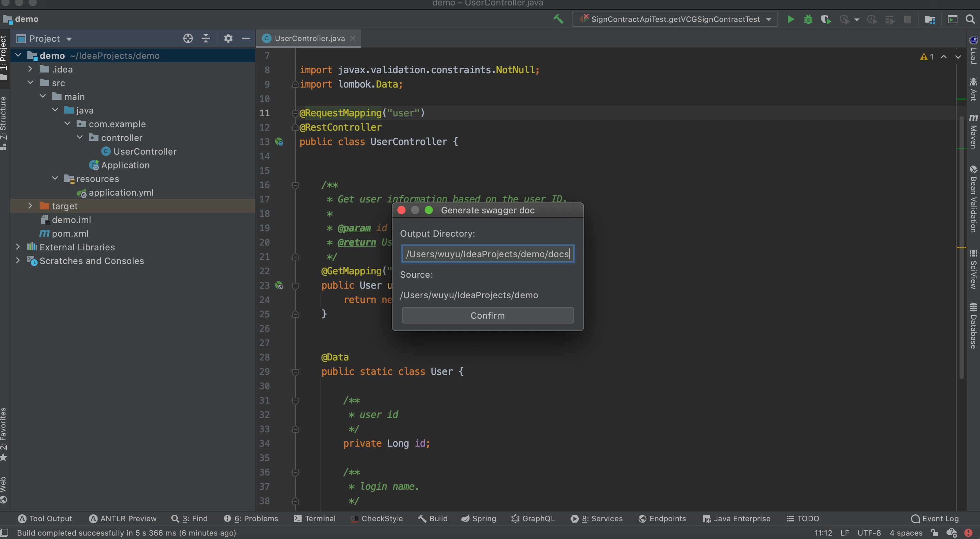Expand External Libraries node
The image size is (980, 539).
pyautogui.click(x=18, y=247)
